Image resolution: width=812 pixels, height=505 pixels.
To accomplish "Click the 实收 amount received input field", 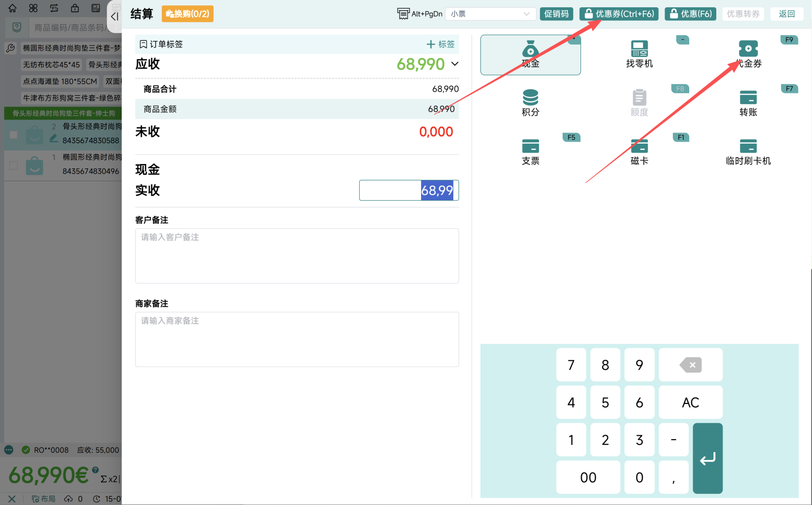I will (x=409, y=190).
